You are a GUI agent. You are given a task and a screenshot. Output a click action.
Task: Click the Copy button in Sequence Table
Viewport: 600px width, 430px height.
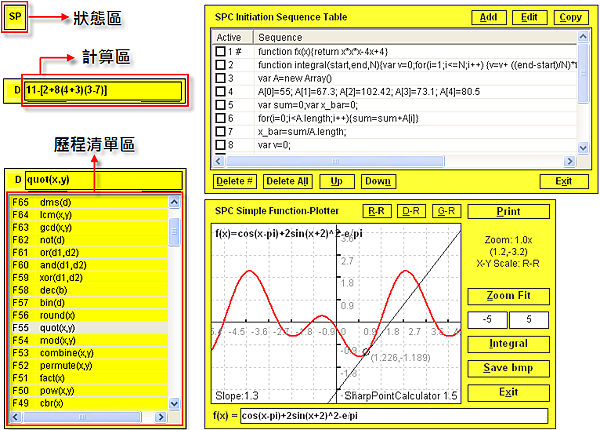point(571,17)
